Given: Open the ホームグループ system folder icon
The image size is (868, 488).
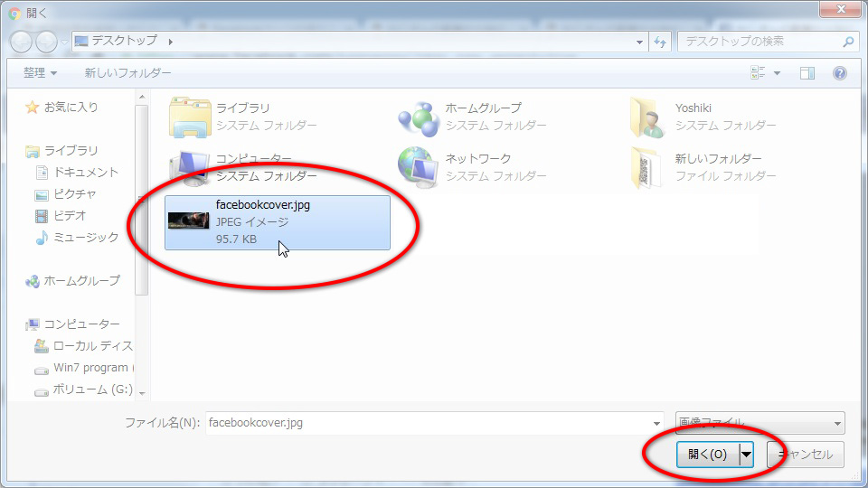Looking at the screenshot, I should (419, 117).
